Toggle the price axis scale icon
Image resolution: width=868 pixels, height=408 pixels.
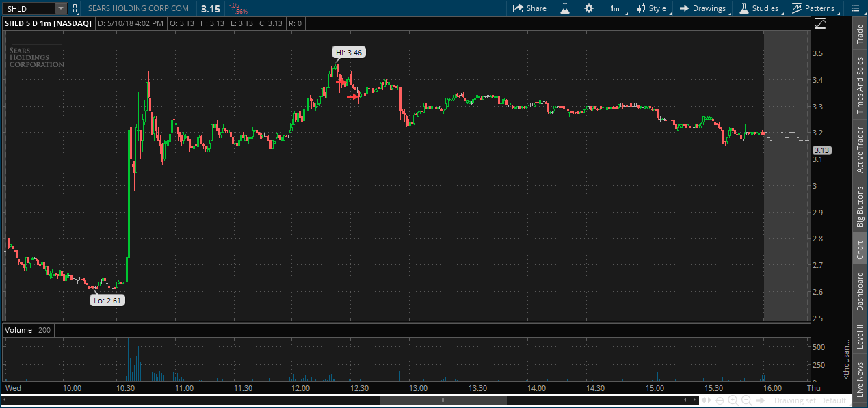coord(820,24)
